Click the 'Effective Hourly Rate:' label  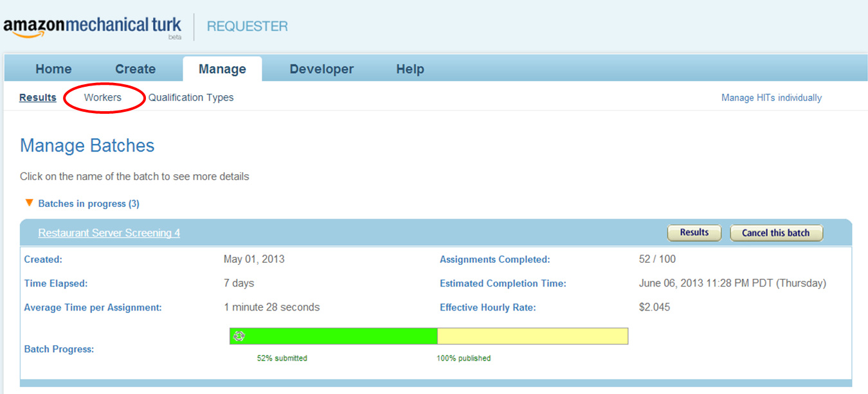(x=488, y=308)
